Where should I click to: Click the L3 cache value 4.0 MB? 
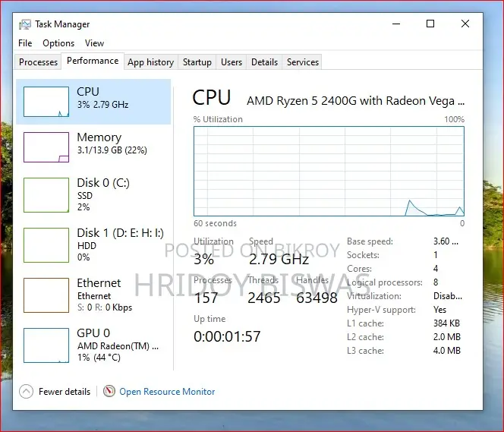pyautogui.click(x=447, y=351)
